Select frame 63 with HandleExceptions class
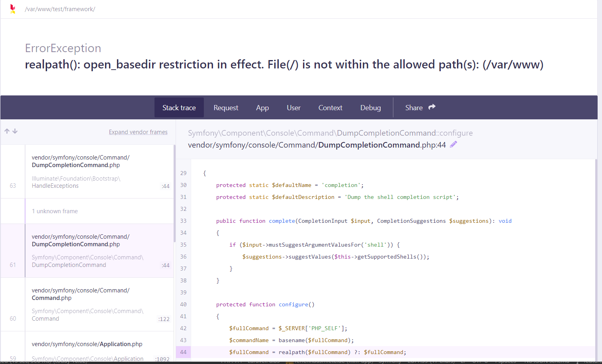The height and width of the screenshot is (364, 602). (88, 171)
